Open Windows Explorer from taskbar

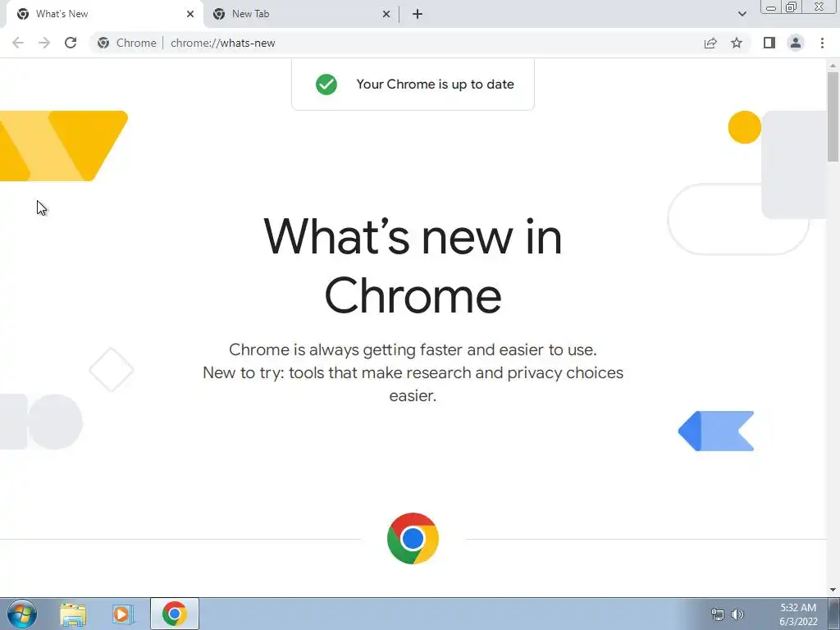tap(73, 614)
